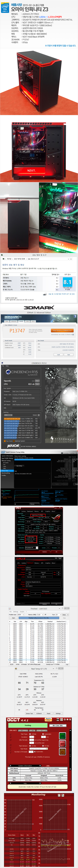
Task: Open the Caches tab in the first CPU-Z window
Action: [x=24, y=511]
